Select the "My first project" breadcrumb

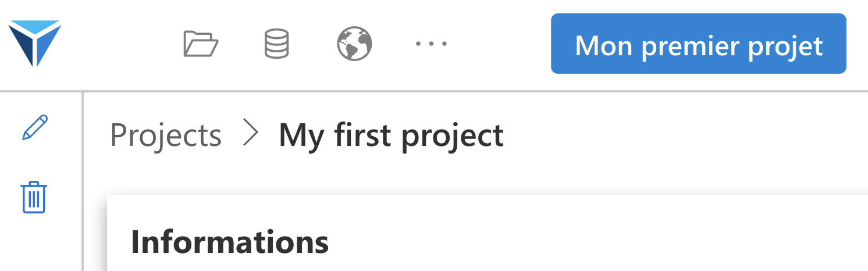tap(391, 135)
